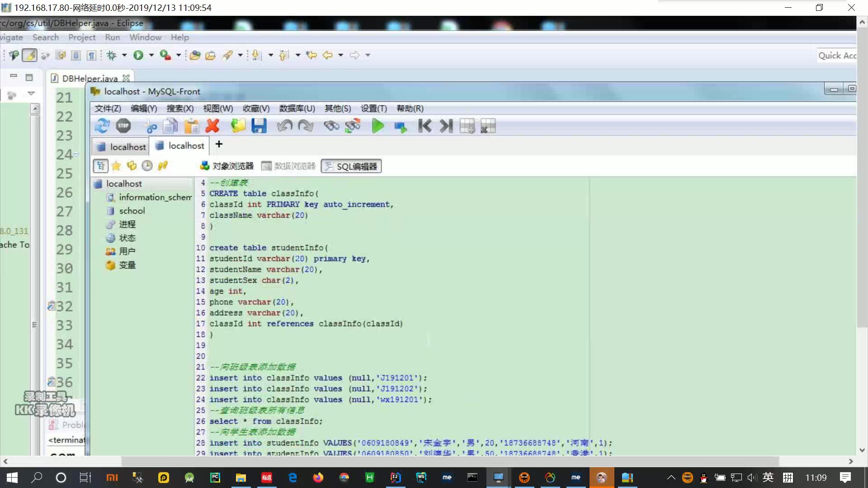This screenshot has width=868, height=488.
Task: Click the folder Explorer icon in sidebar toolbar
Action: [x=132, y=166]
